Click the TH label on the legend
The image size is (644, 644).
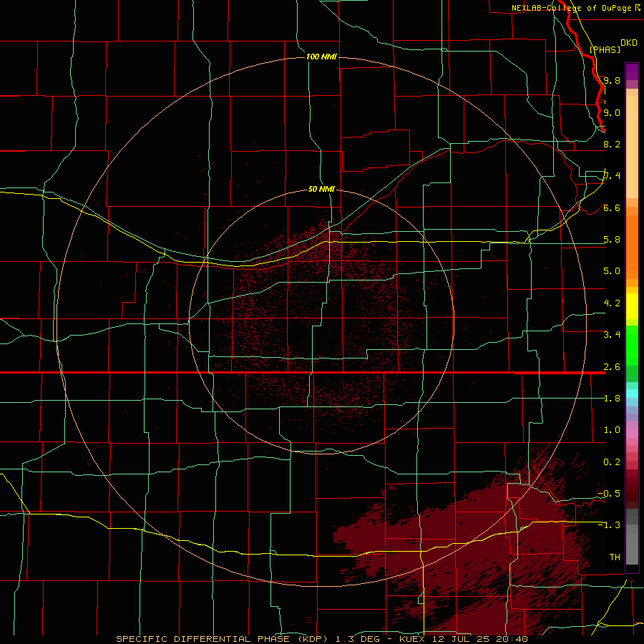tap(615, 557)
